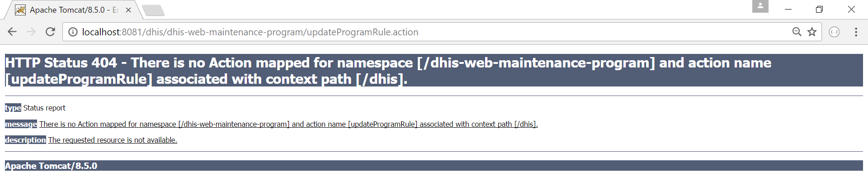Go back to the previous page
Viewport: 868px width, 192px height.
pos(12,32)
